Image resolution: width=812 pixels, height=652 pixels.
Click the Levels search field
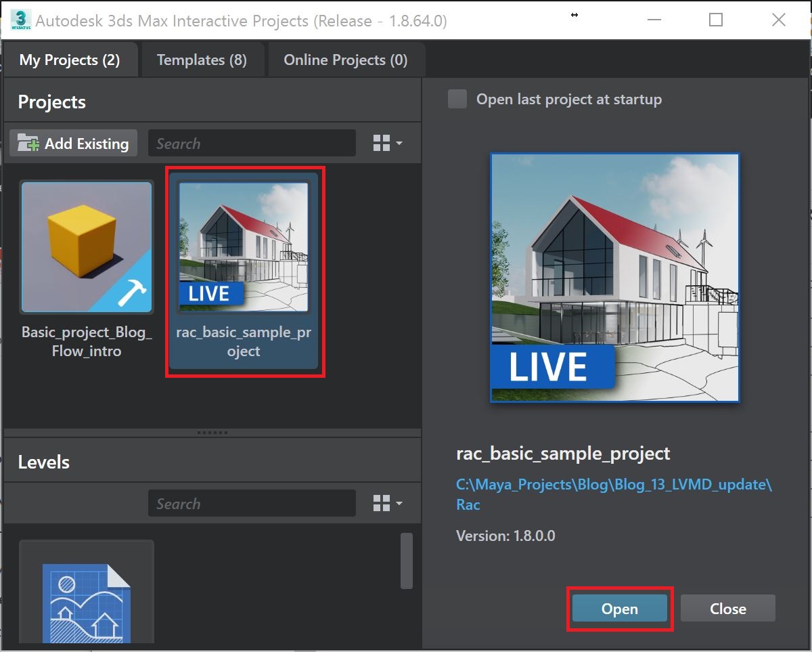click(x=252, y=503)
